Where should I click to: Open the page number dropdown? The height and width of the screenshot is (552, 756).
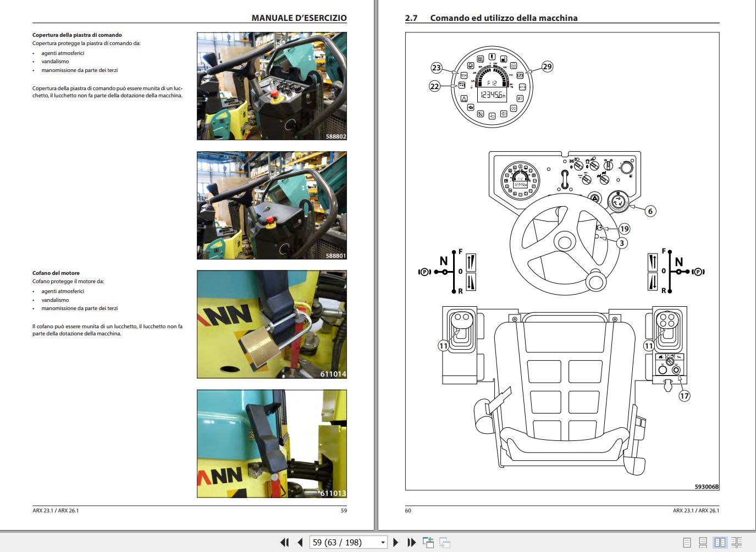click(x=383, y=542)
